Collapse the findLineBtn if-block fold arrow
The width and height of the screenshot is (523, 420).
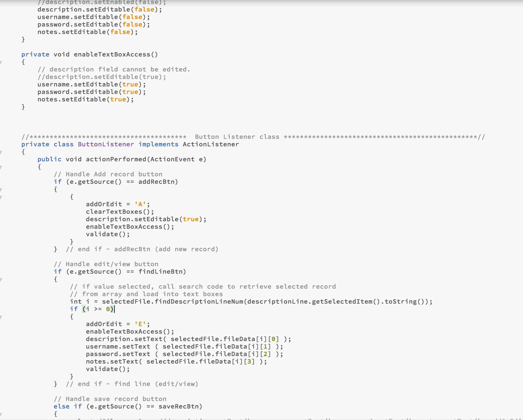(2, 279)
